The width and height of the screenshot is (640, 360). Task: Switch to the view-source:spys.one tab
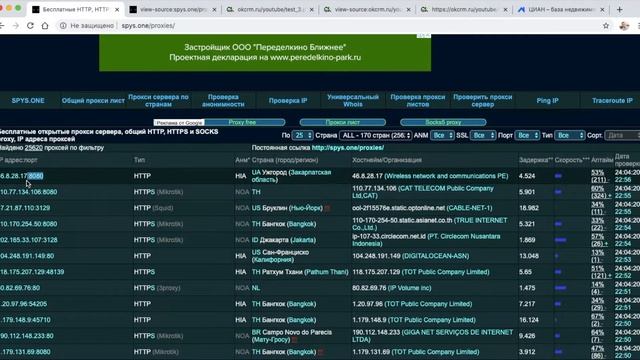(172, 9)
